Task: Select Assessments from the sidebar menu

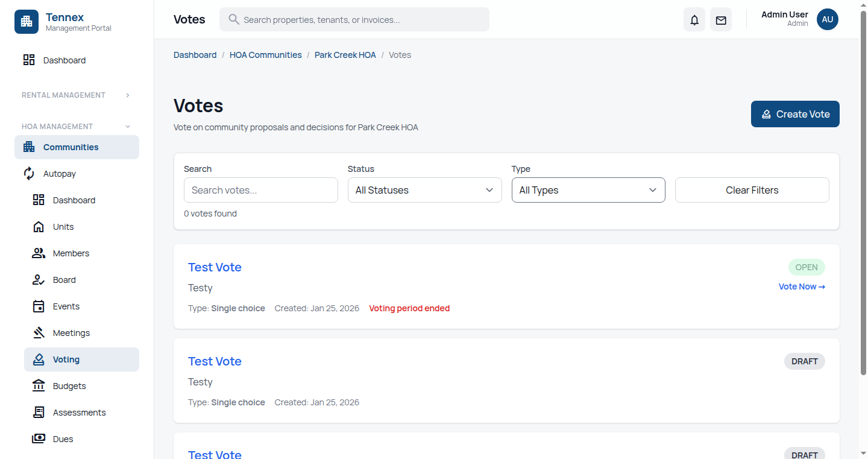Action: pos(79,413)
